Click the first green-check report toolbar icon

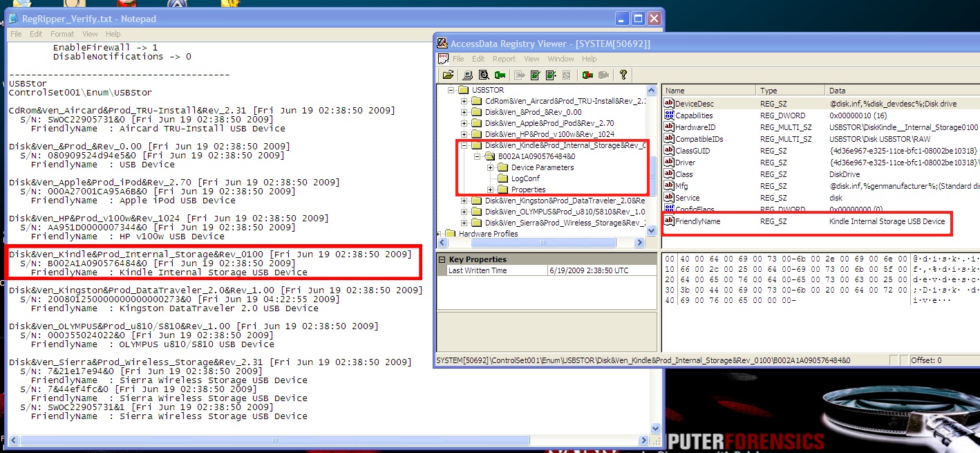click(x=536, y=75)
